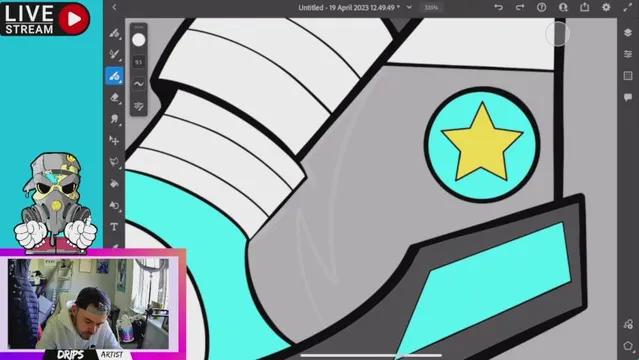Open the invite collaborators icon
Image resolution: width=639 pixels, height=360 pixels.
pos(563,7)
